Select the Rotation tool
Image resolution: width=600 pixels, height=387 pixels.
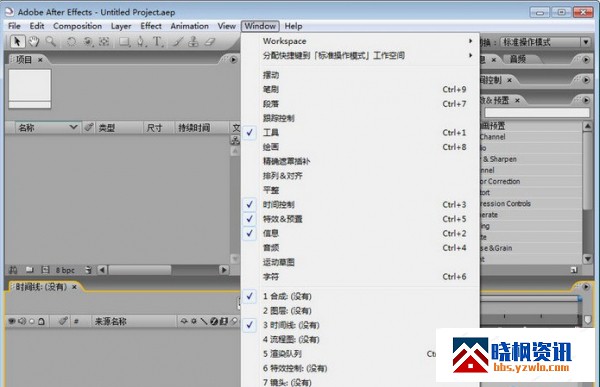pos(71,41)
